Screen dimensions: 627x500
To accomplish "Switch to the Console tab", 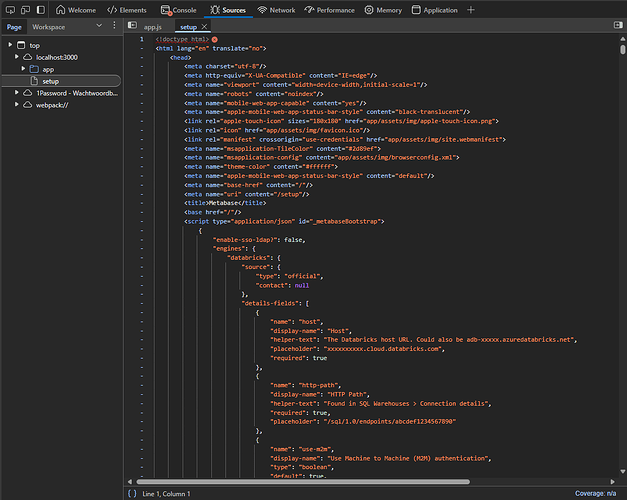I will point(178,10).
